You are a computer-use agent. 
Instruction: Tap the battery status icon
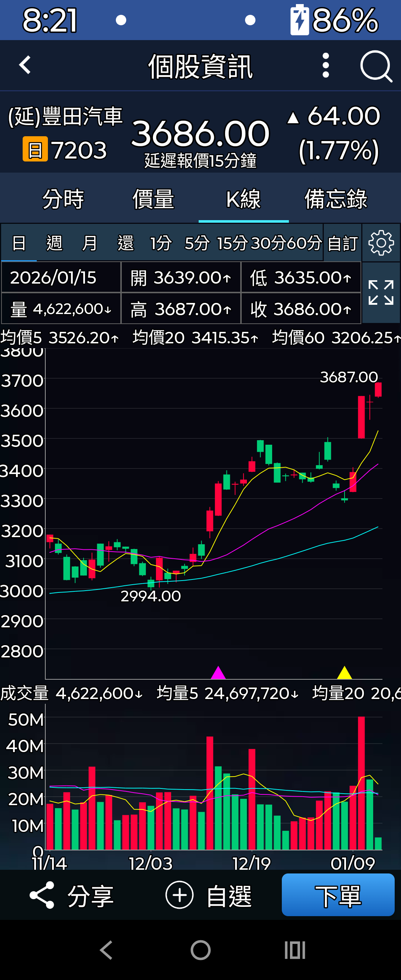click(299, 20)
